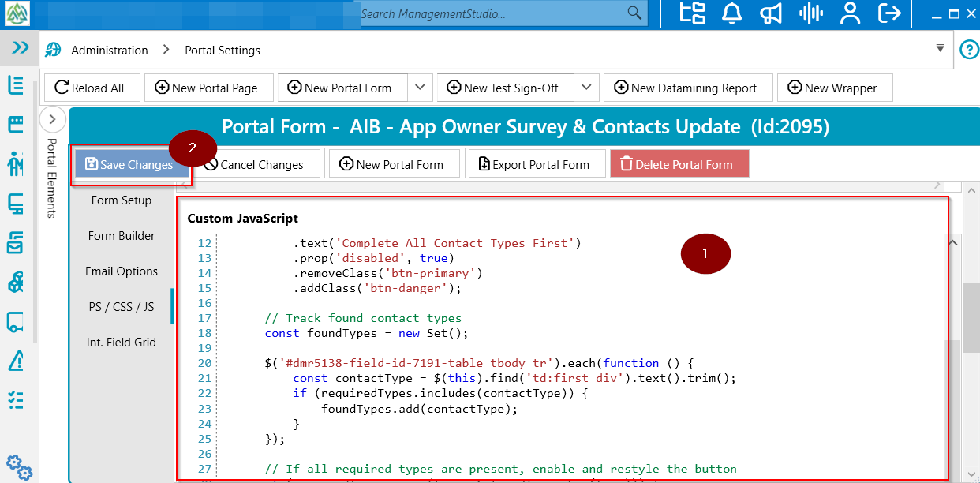Click the Administration globe icon in breadcrumb
This screenshot has height=483, width=980.
point(54,50)
